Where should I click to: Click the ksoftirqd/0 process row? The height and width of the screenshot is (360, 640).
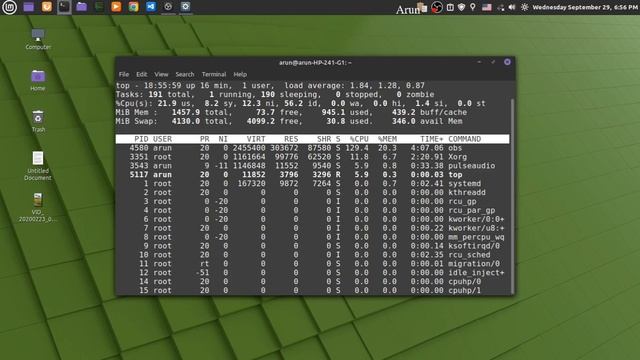click(x=312, y=246)
